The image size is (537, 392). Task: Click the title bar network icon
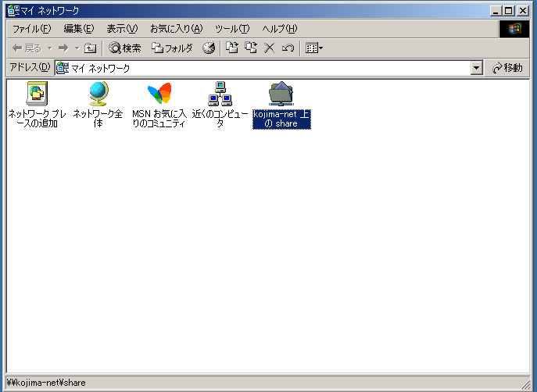(13, 11)
